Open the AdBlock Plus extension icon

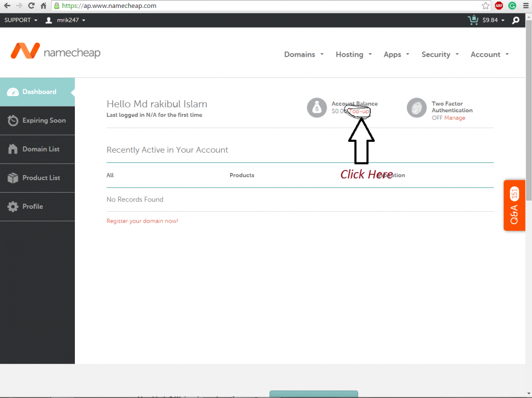499,6
